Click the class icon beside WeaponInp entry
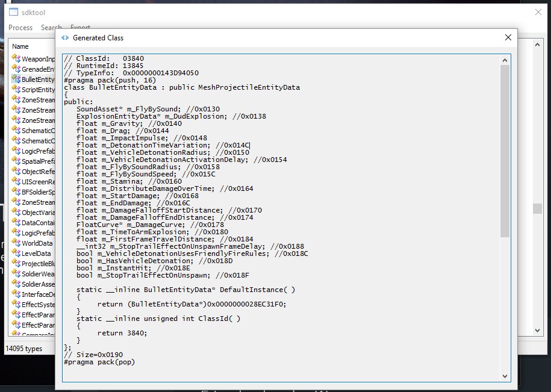 [16, 58]
